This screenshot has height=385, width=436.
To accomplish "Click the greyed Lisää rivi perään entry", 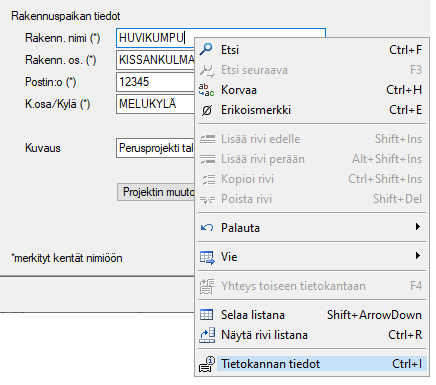I will click(312, 159).
